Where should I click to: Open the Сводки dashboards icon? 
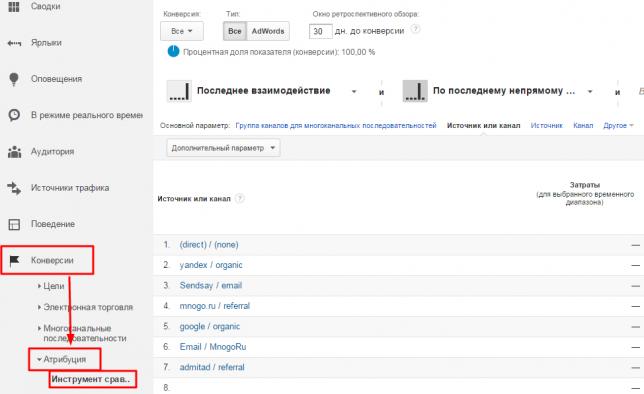click(x=14, y=7)
